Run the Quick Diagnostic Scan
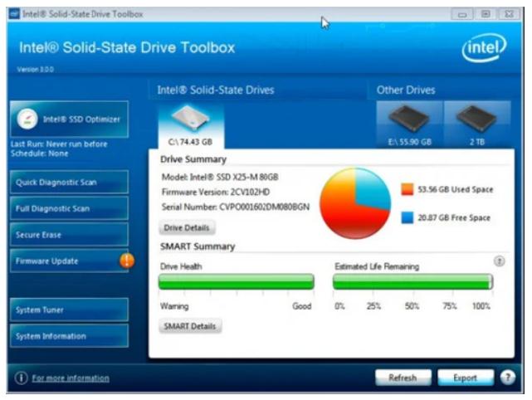Viewport: 532px width, 400px height. click(69, 183)
